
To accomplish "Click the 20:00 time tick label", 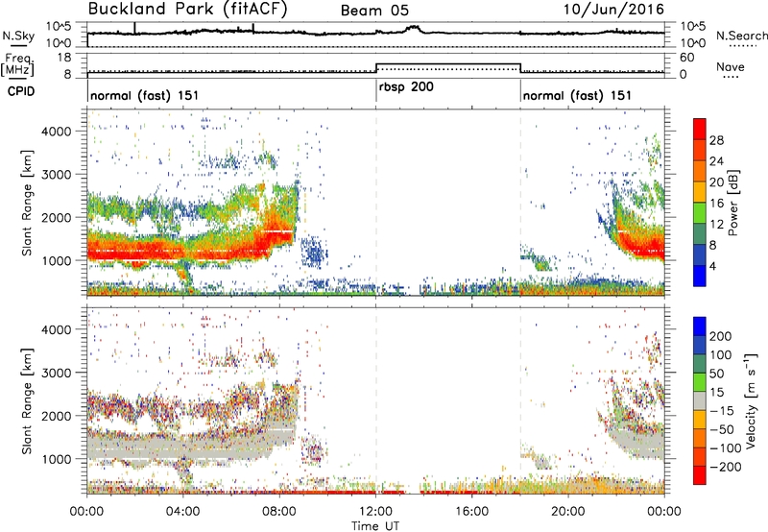I will 568,512.
